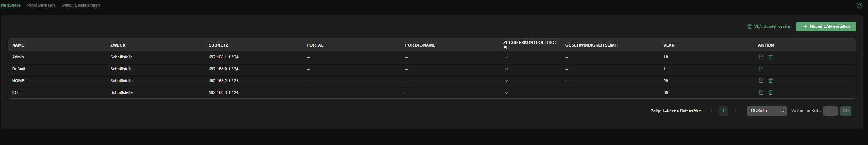Screen dimensions: 868x145
Task: Open the 10 /Seite page size dropdown
Action: (x=767, y=111)
